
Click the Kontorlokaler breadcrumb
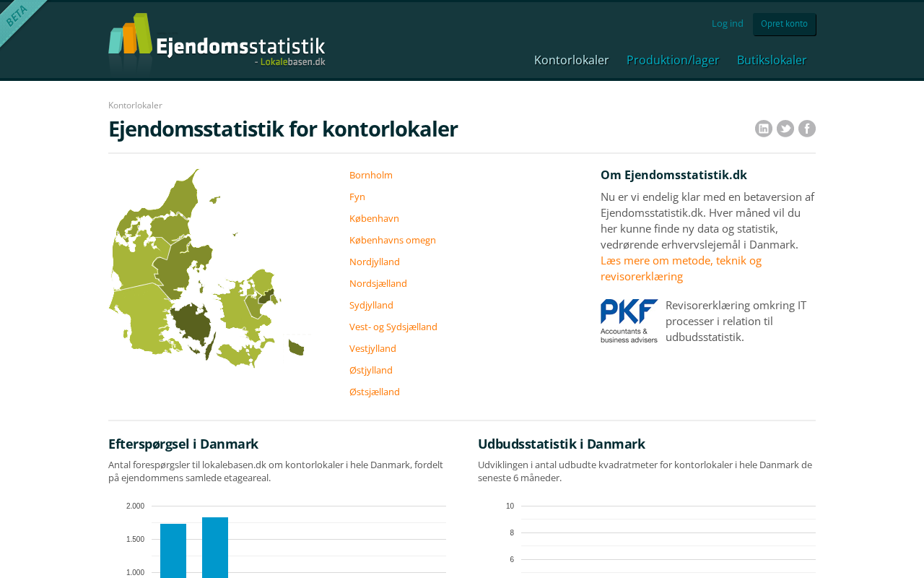coord(135,105)
